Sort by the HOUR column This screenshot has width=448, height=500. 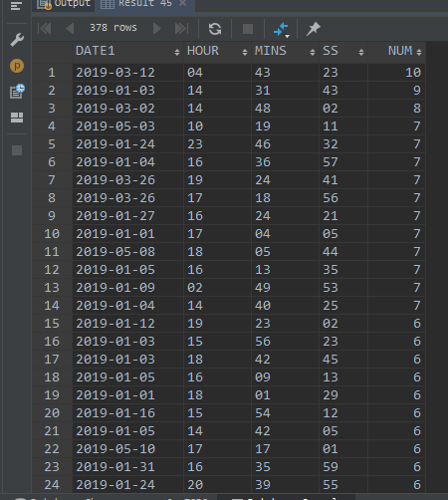coord(217,51)
